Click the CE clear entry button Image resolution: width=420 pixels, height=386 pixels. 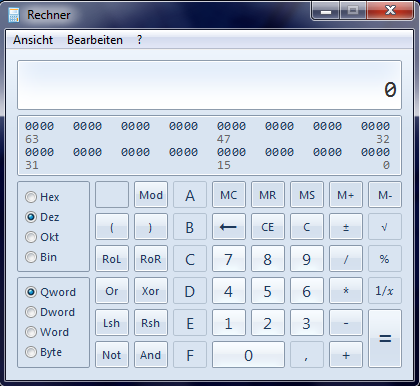268,227
